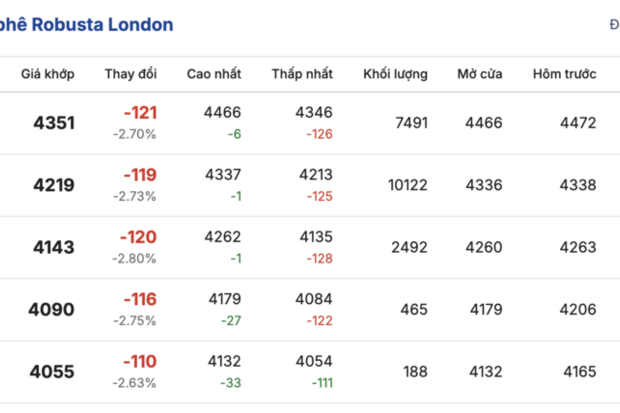Click previous-day value 4472
This screenshot has width=620, height=413.
point(578,123)
